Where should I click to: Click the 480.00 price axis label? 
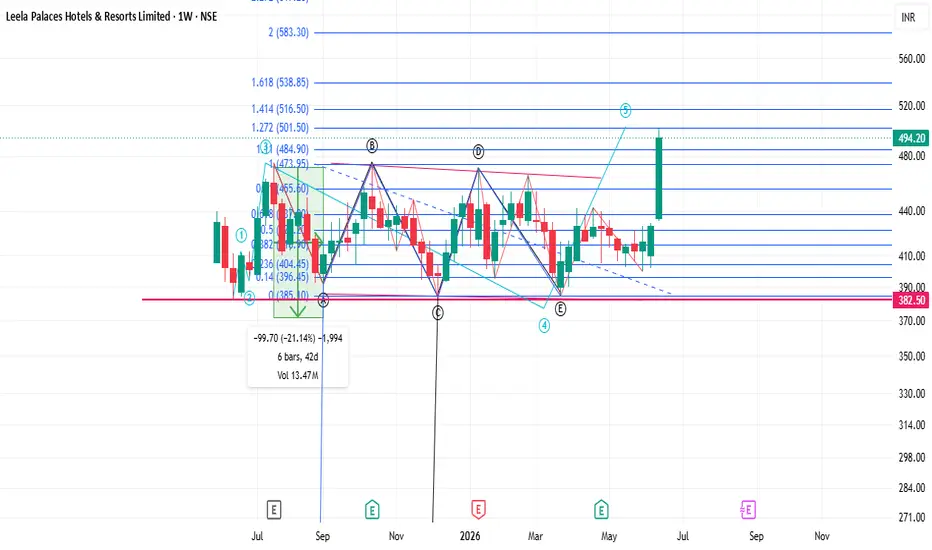point(911,156)
